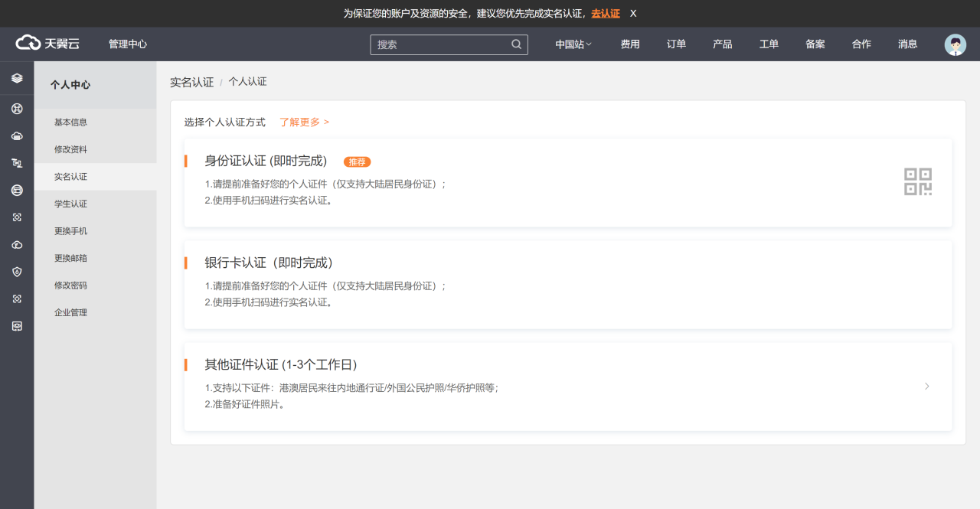Click the text 2.准备好证件照片。
This screenshot has height=509, width=980.
coord(245,404)
